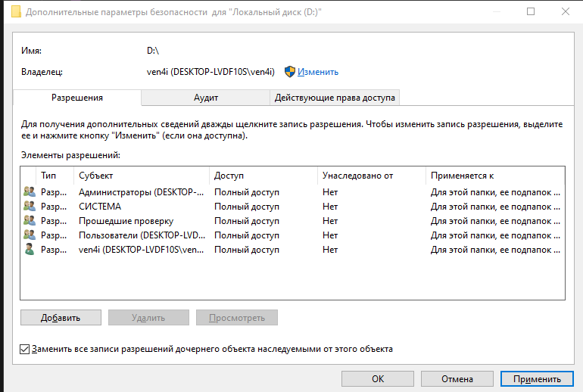Select the Прошедшие проверку entry
Screen dimensions: 583x392
(x=126, y=221)
